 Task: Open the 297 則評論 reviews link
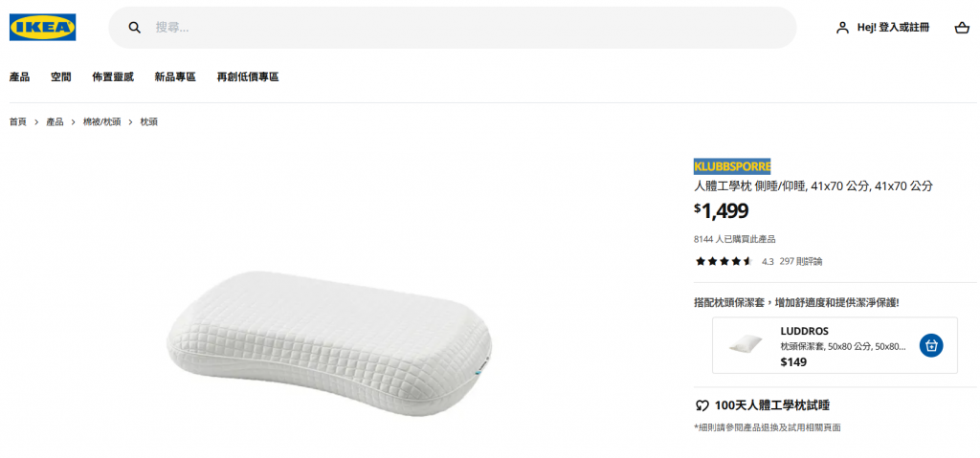pyautogui.click(x=800, y=261)
